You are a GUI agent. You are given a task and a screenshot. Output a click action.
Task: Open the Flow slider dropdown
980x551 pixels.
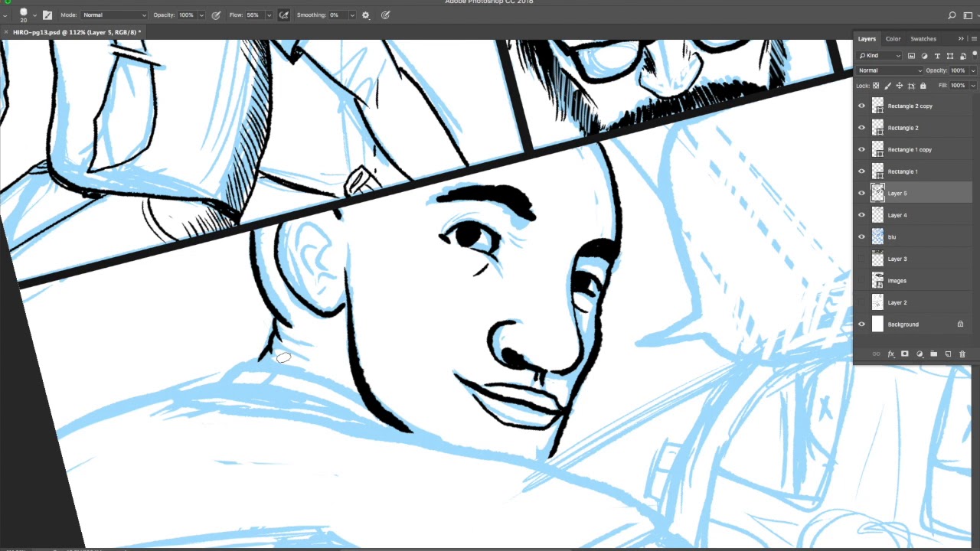click(x=269, y=15)
